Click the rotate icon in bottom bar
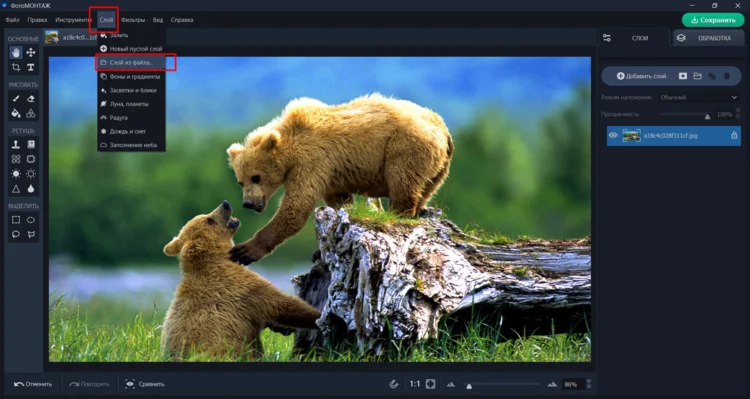Viewport: 750px width, 399px height. click(394, 384)
